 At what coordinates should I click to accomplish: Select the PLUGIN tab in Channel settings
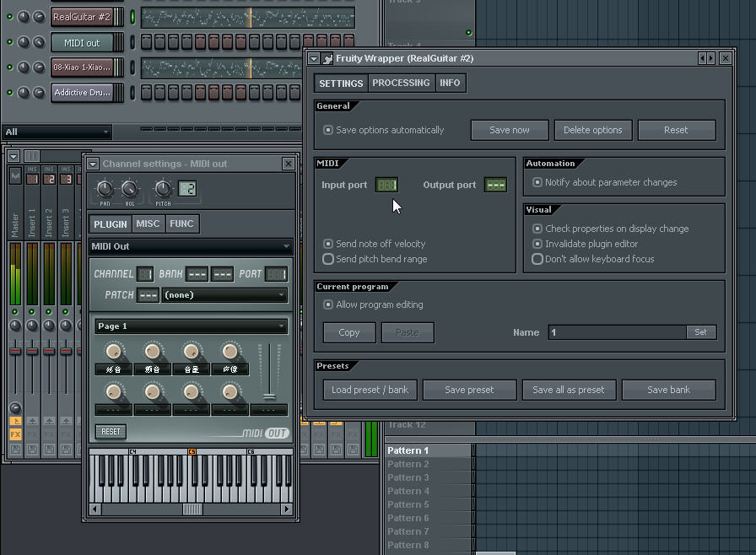[x=111, y=224]
